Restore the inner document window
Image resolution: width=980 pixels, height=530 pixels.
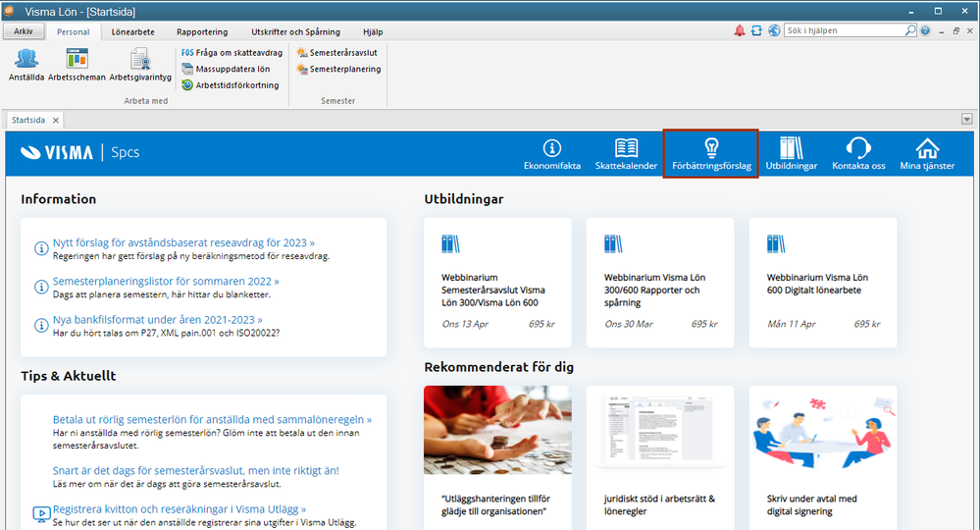pos(955,31)
